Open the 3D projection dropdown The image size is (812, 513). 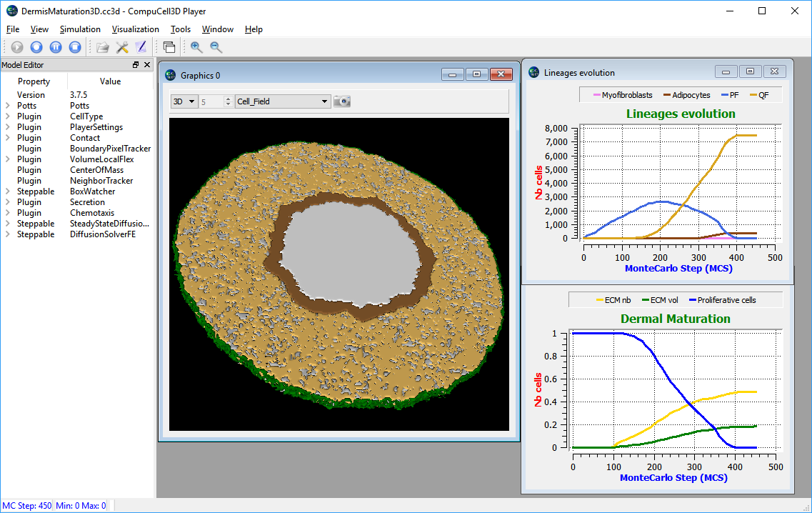click(184, 101)
